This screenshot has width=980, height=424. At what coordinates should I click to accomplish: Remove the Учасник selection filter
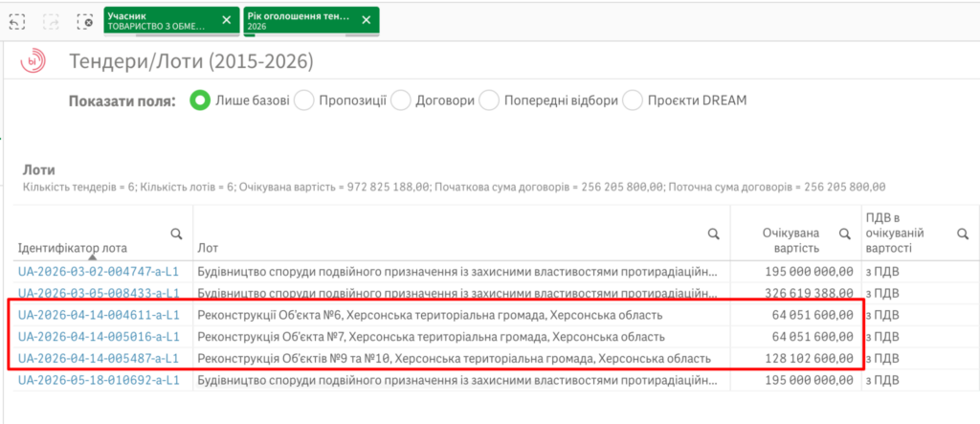(227, 20)
